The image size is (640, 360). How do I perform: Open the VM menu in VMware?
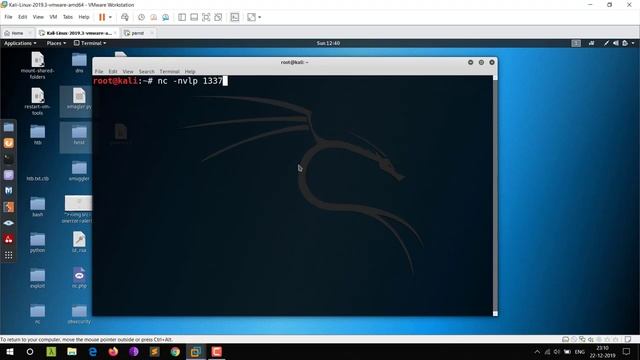tap(53, 17)
